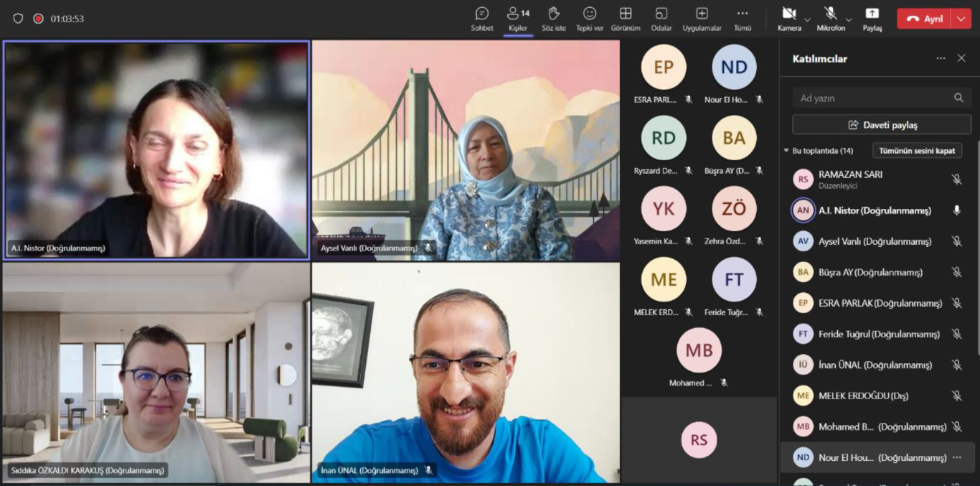
Task: Open the Sohbet chat panel
Action: pyautogui.click(x=481, y=19)
